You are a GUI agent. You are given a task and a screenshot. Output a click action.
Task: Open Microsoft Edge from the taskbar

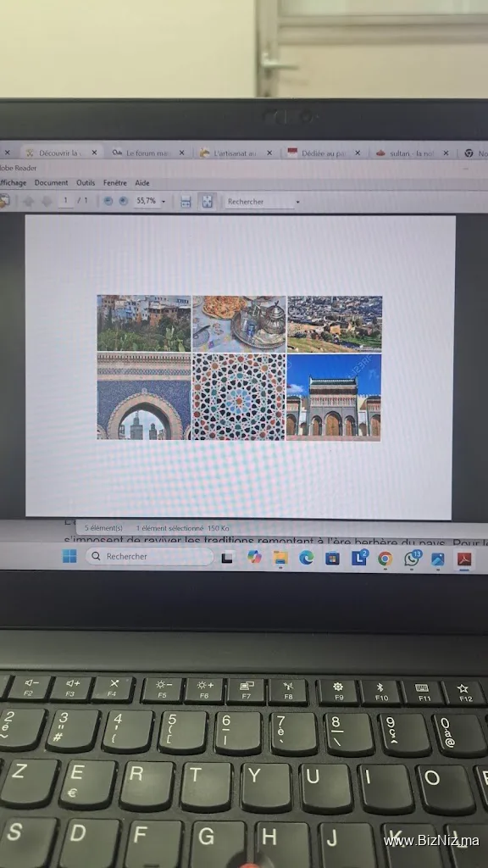tap(306, 558)
